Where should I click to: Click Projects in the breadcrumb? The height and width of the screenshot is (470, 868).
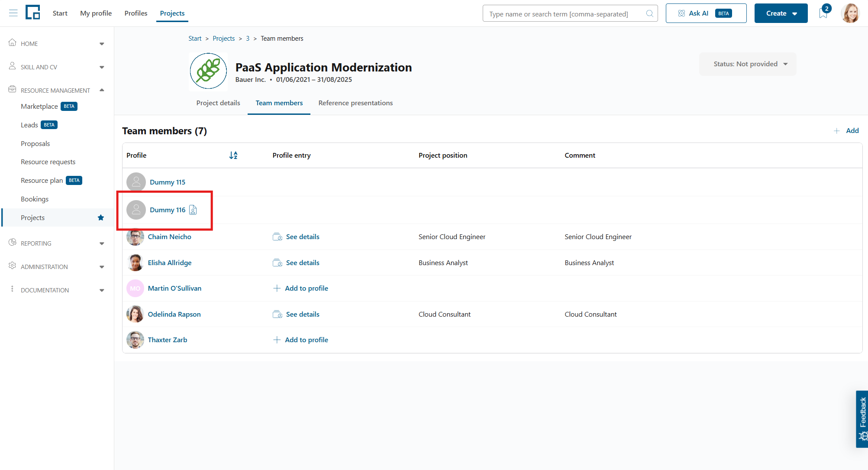[224, 39]
